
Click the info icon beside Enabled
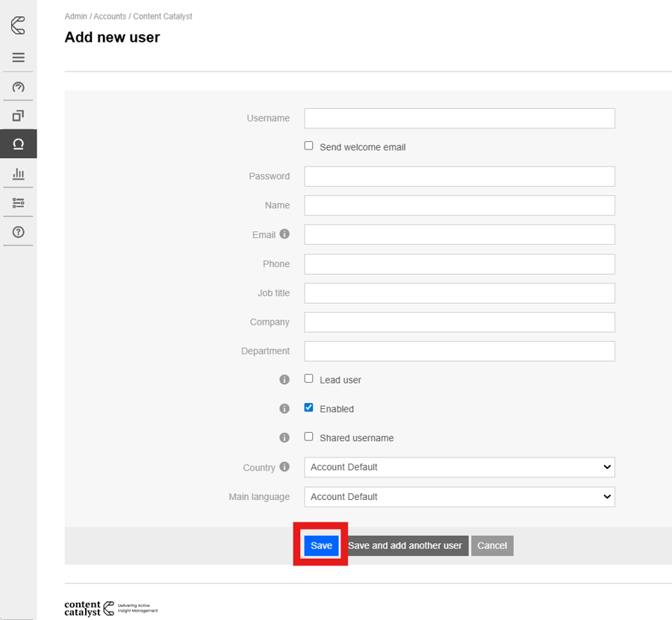pyautogui.click(x=284, y=408)
